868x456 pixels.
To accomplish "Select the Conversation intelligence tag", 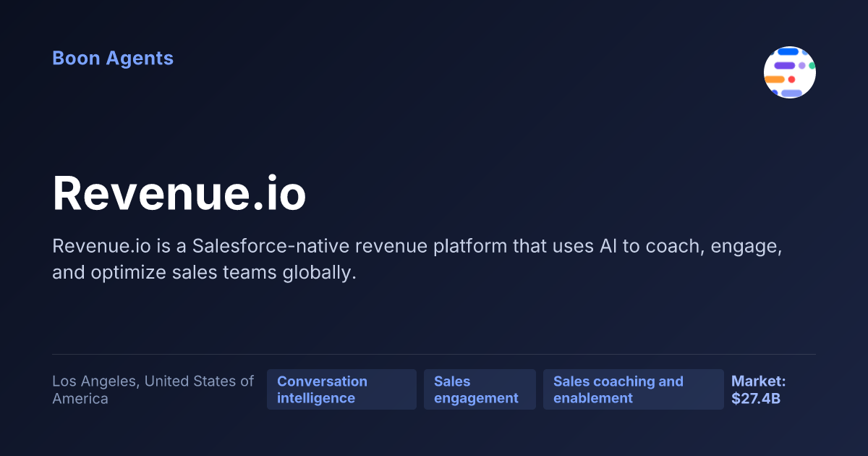I will [x=341, y=389].
